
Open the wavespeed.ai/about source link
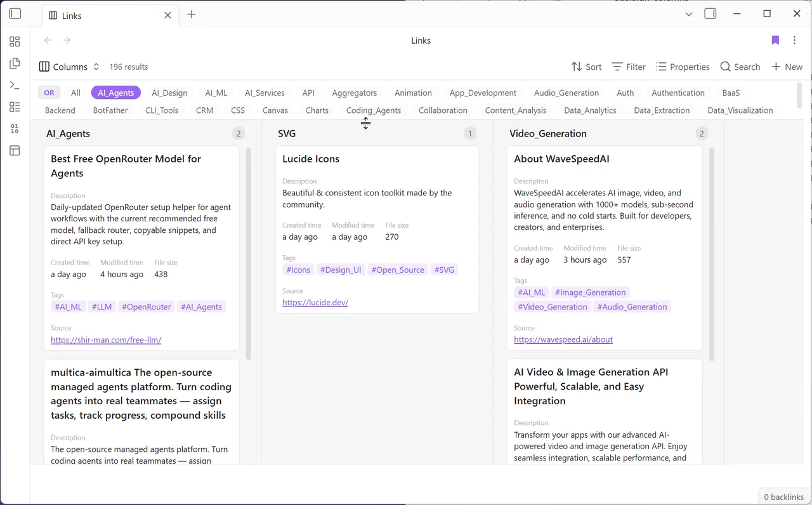click(563, 339)
